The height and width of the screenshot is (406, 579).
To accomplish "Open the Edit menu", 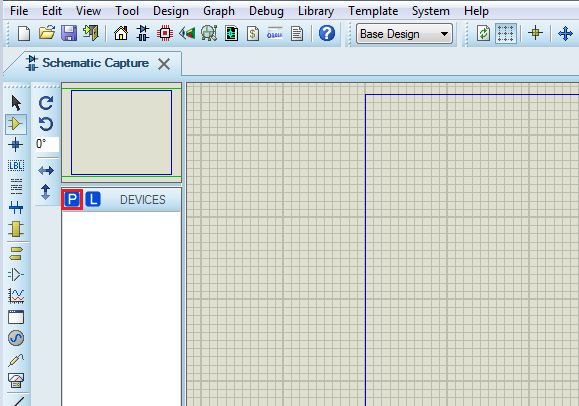I will coord(52,11).
